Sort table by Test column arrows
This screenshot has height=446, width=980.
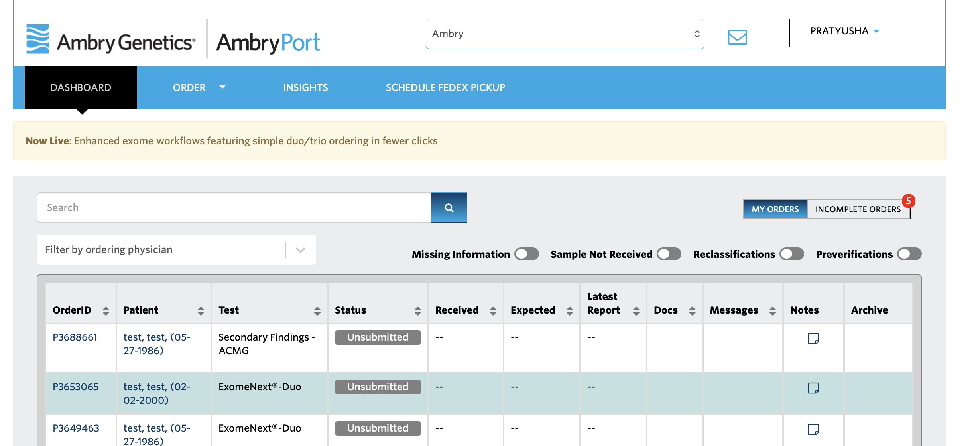(x=317, y=311)
